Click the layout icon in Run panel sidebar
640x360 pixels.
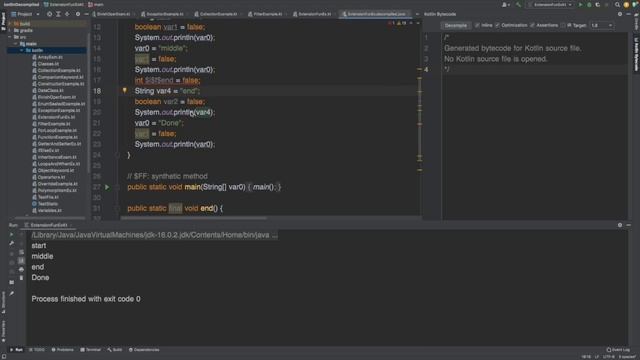[x=11, y=282]
